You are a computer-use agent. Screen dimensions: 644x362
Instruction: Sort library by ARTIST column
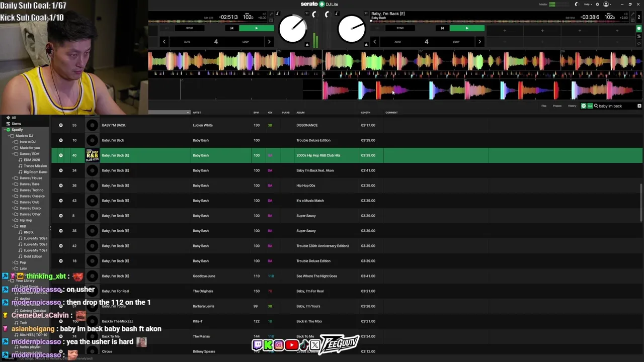[x=197, y=113]
